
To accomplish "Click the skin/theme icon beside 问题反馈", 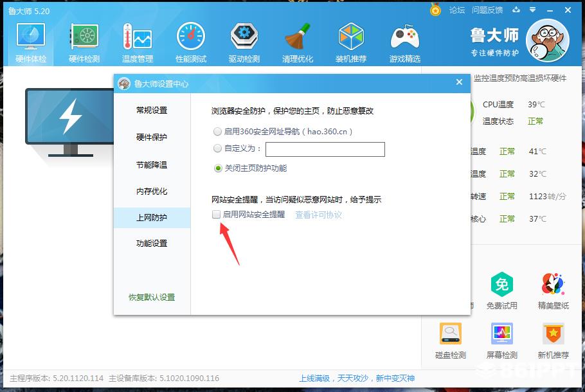I will point(516,10).
